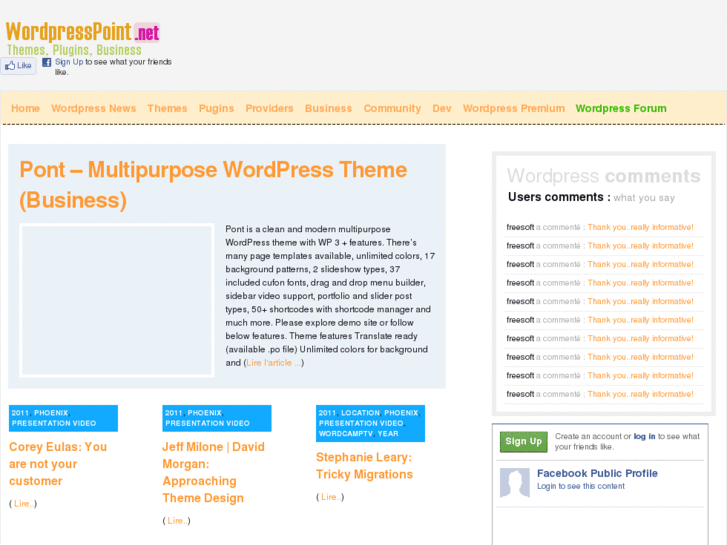The height and width of the screenshot is (545, 727).
Task: Follow the Lire l'article link
Action: (x=274, y=363)
